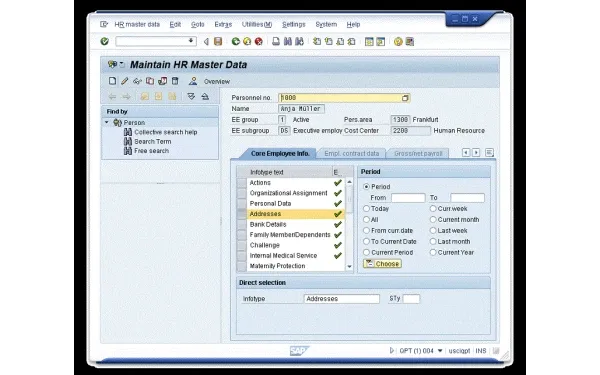Open the tab list menu button
The height and width of the screenshot is (375, 600).
coord(489,152)
